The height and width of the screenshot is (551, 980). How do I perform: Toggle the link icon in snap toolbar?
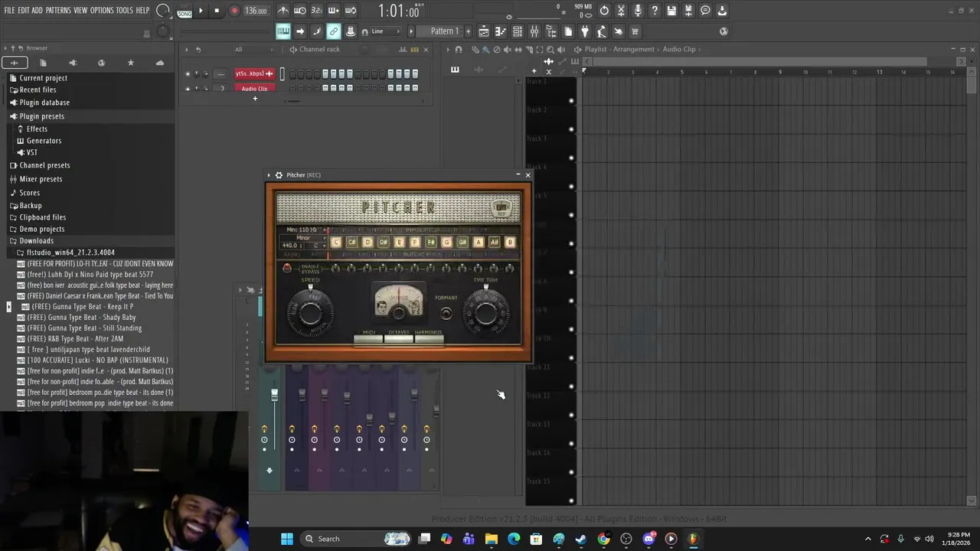click(334, 31)
